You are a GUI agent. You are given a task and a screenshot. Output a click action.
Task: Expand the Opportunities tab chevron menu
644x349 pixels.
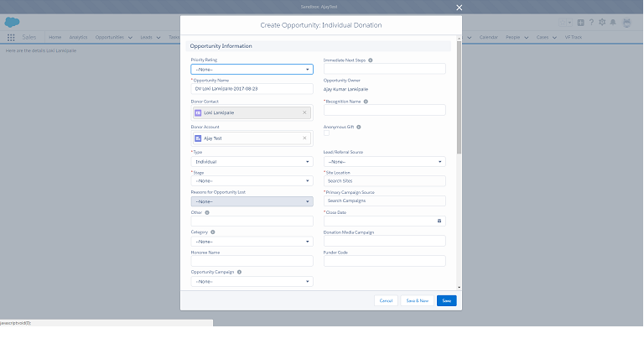130,38
